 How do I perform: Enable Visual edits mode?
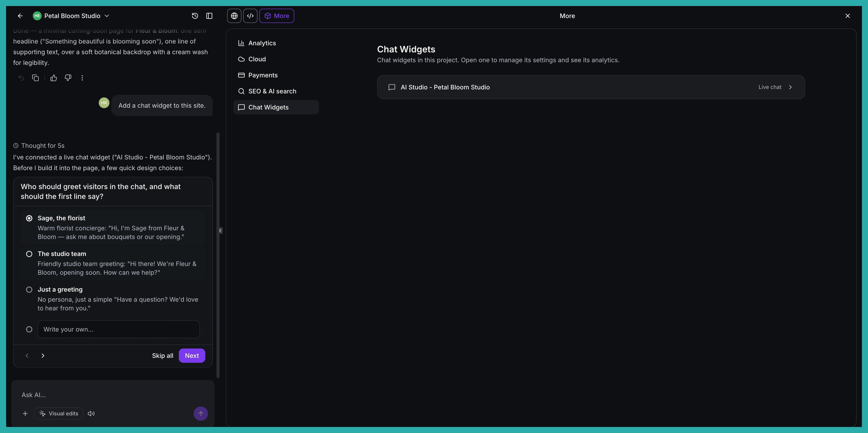tap(59, 413)
